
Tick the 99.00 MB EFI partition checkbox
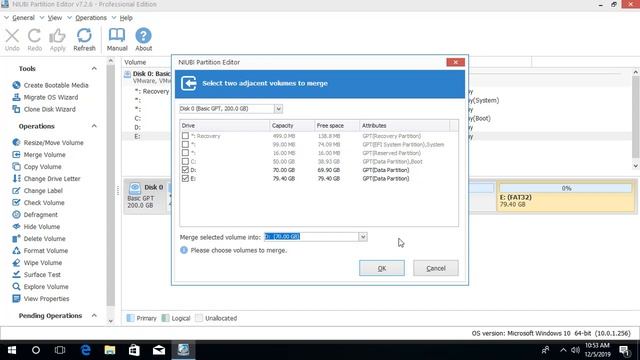[185, 144]
